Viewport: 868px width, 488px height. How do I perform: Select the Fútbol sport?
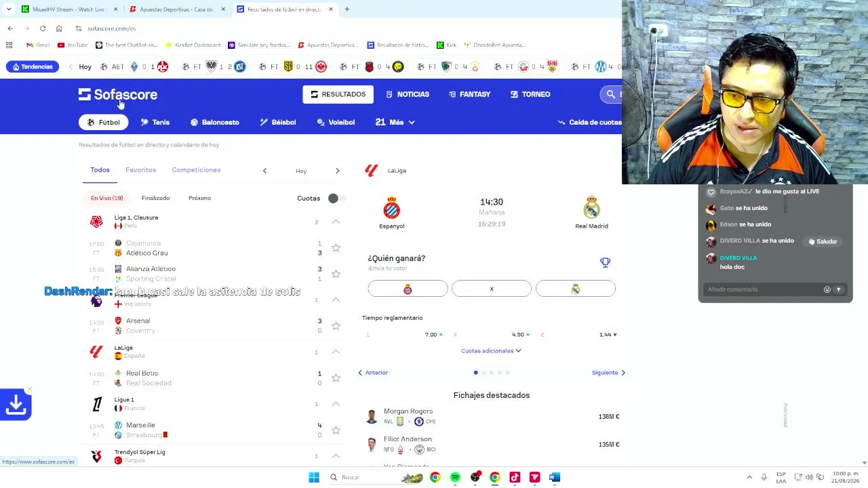pos(104,122)
